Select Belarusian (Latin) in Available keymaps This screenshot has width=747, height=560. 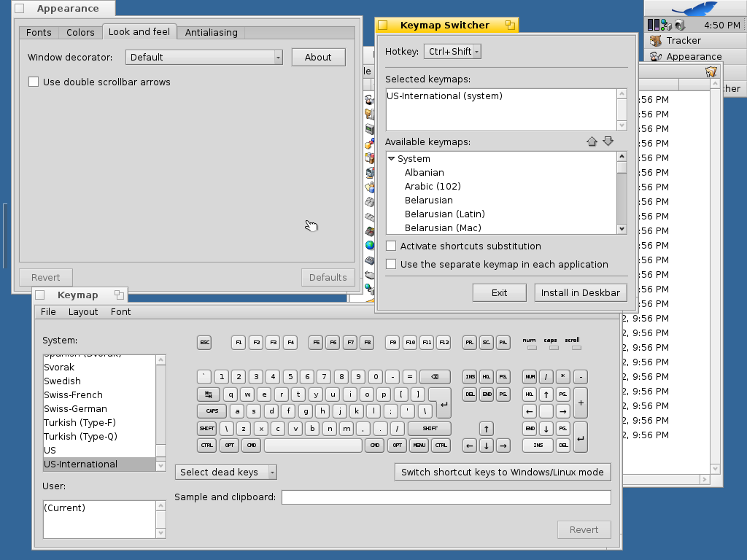501,214
